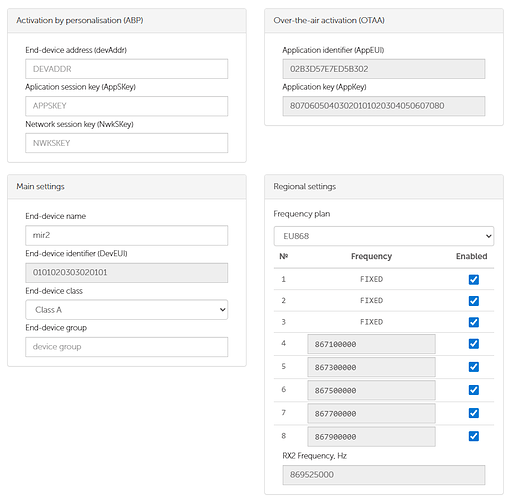Focus the device group input field

[127, 347]
